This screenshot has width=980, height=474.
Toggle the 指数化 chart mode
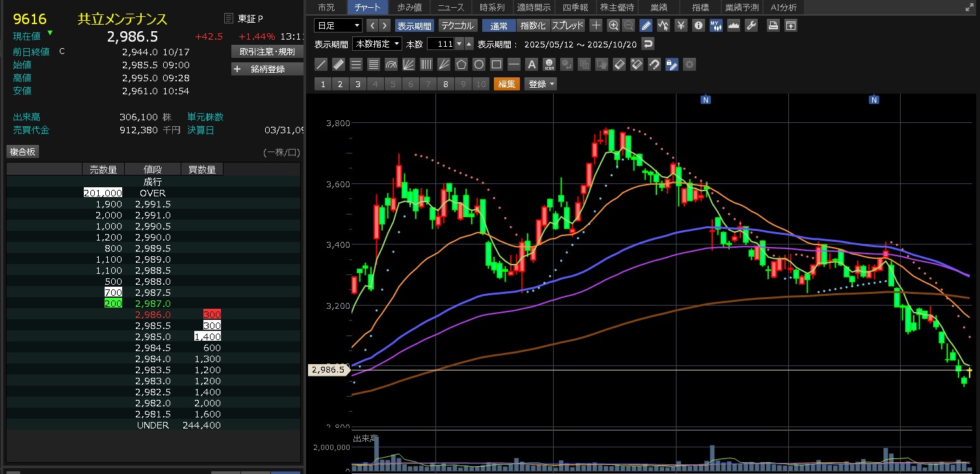533,25
